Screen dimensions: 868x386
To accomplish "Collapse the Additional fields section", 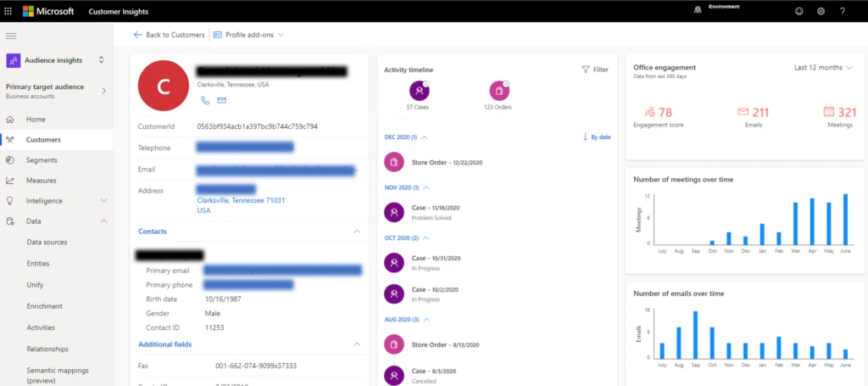I will click(x=357, y=344).
